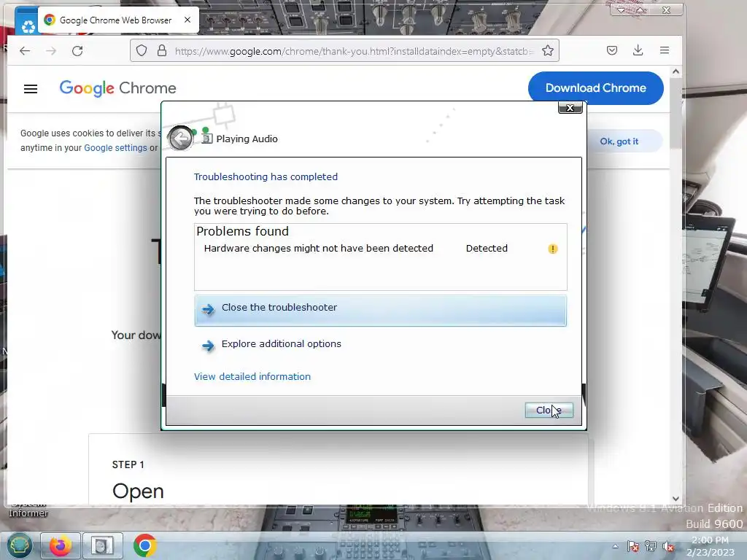
Task: Choose Explore additional options
Action: click(281, 344)
